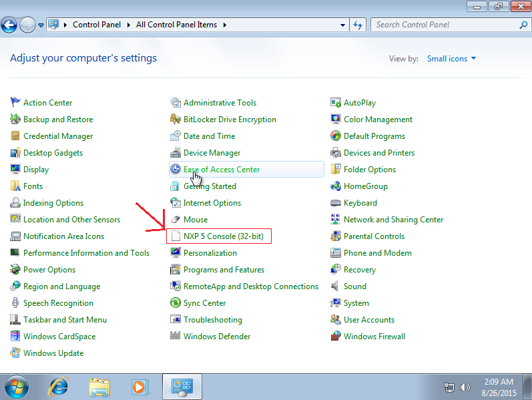Open the Credential Manager safe icon
This screenshot has height=400, width=532.
(15, 136)
